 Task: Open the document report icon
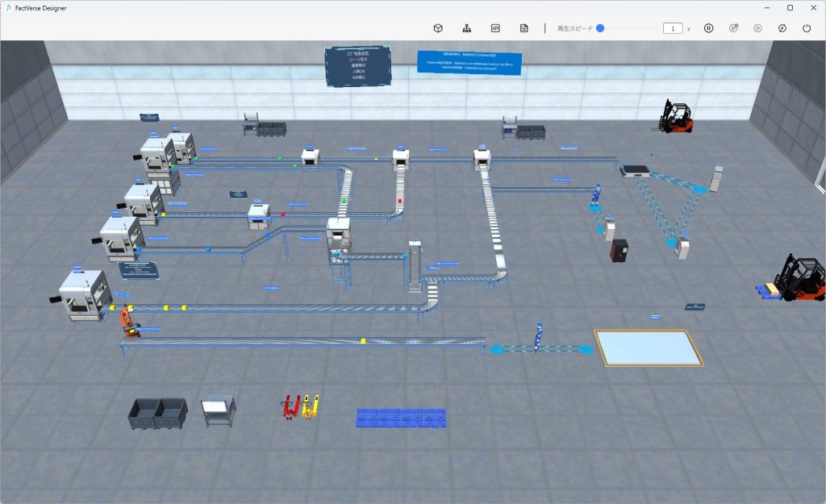point(524,28)
